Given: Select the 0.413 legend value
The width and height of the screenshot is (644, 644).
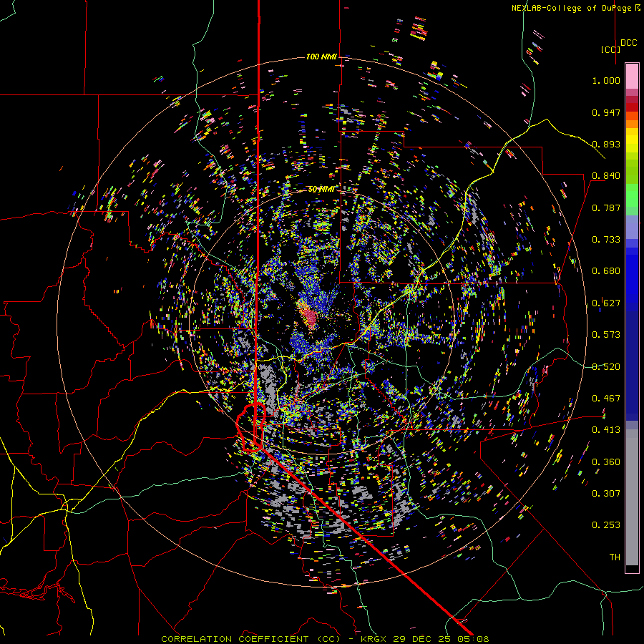Looking at the screenshot, I should [x=606, y=430].
